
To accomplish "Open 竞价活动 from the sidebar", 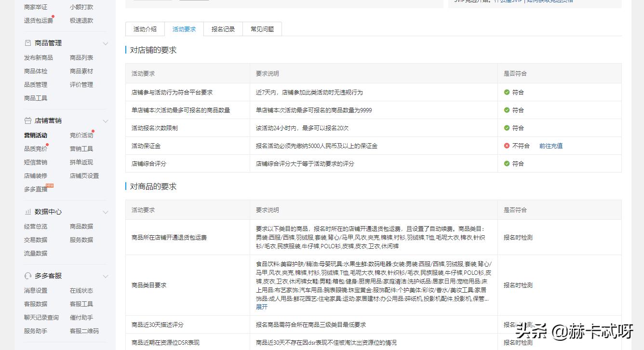I will pyautogui.click(x=82, y=135).
